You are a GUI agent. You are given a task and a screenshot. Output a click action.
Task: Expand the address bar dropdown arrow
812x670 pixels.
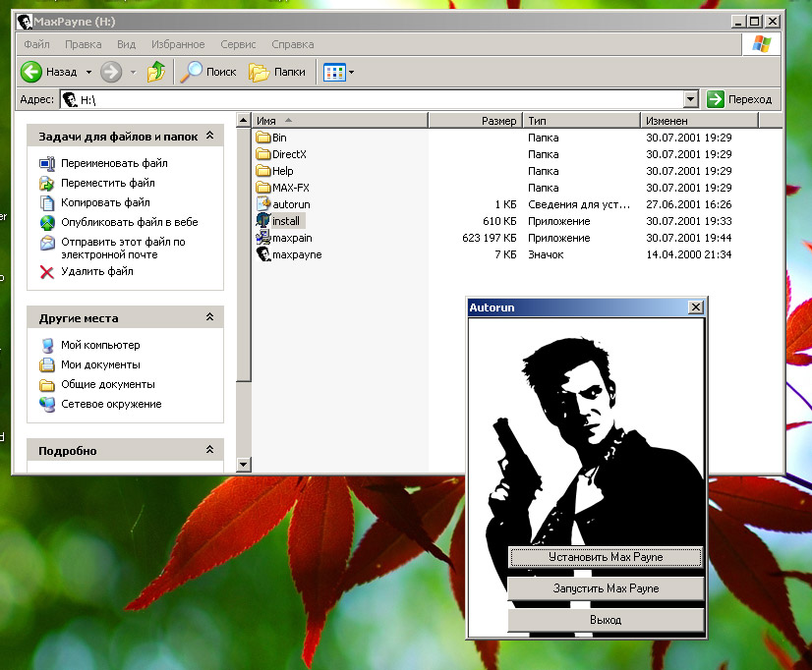coord(690,99)
